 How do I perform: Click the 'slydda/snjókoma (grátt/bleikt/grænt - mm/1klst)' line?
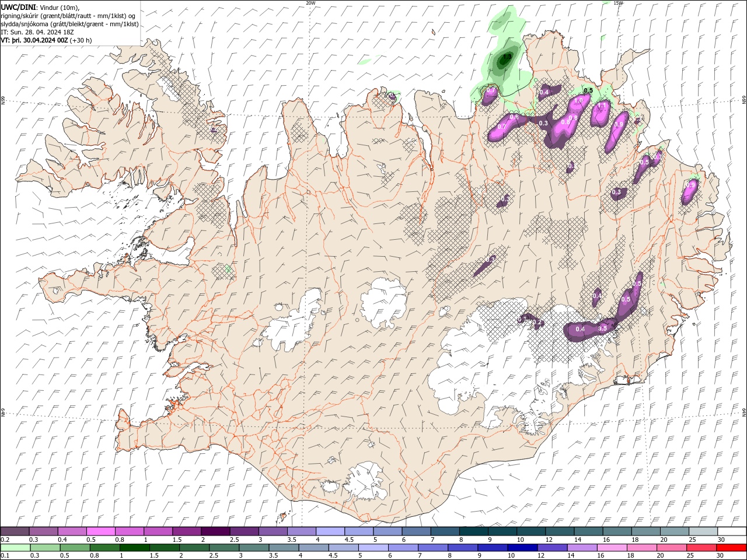[x=69, y=24]
